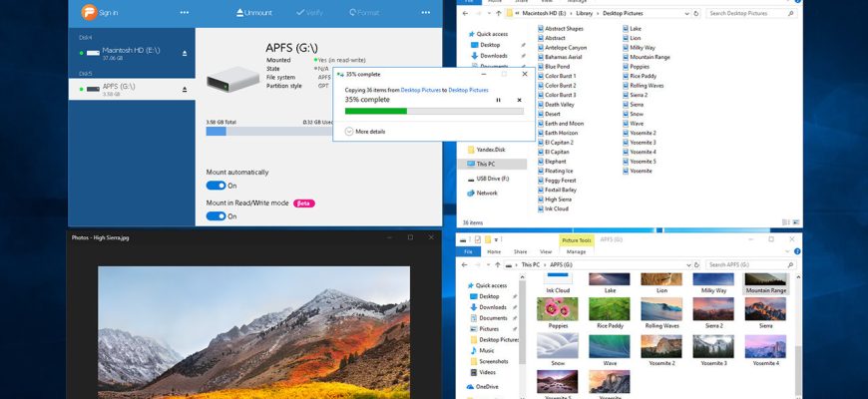868x399 pixels.
Task: Open Help icon in APFS Explorer window
Action: tap(798, 251)
